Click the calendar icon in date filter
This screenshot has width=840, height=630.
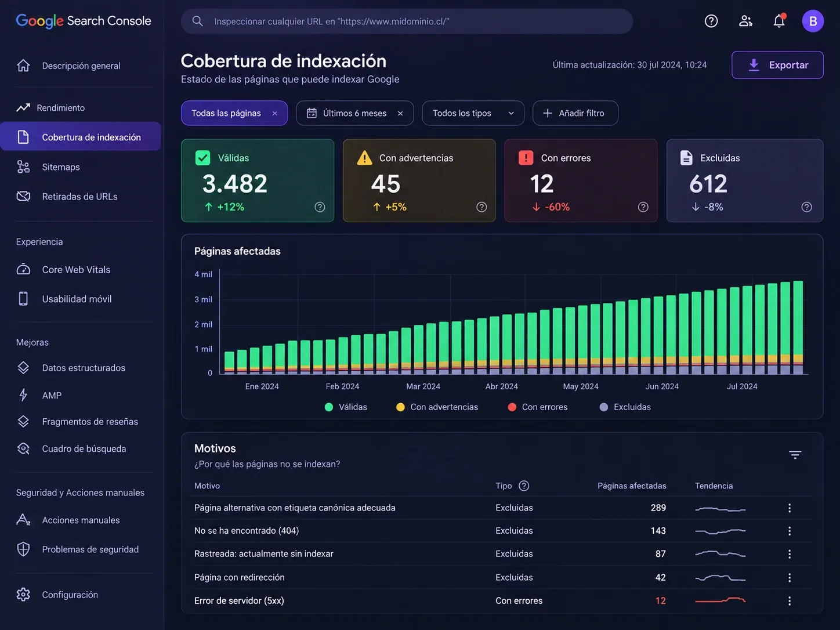point(312,113)
